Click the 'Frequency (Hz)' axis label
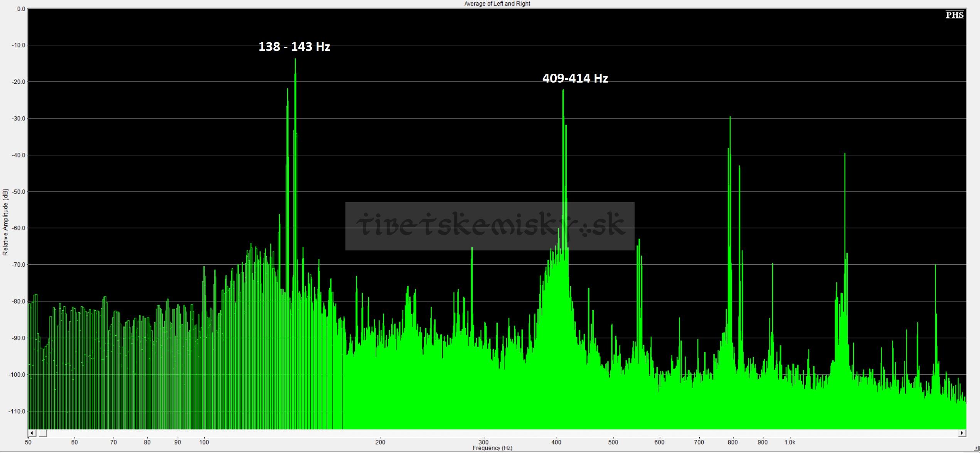Screen dimensions: 980x453 pyautogui.click(x=492, y=448)
